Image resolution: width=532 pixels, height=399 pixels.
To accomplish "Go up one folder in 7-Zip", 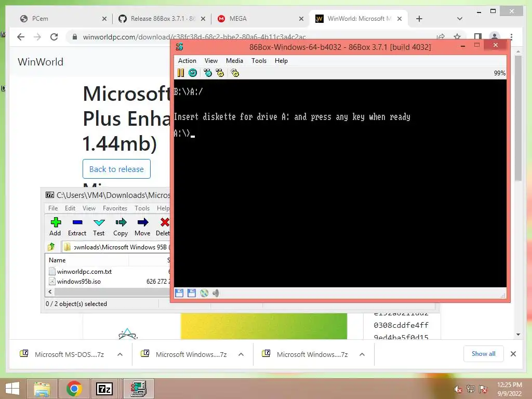I will pos(51,247).
